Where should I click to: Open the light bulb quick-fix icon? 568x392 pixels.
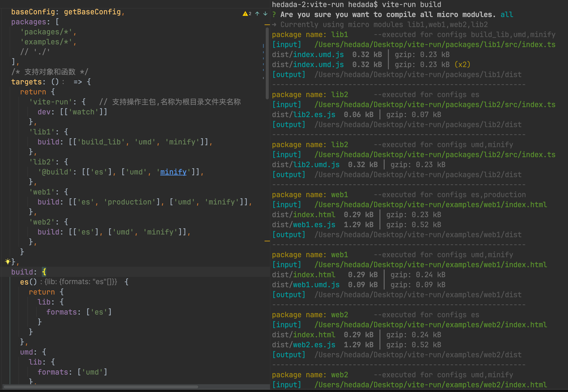[x=8, y=261]
